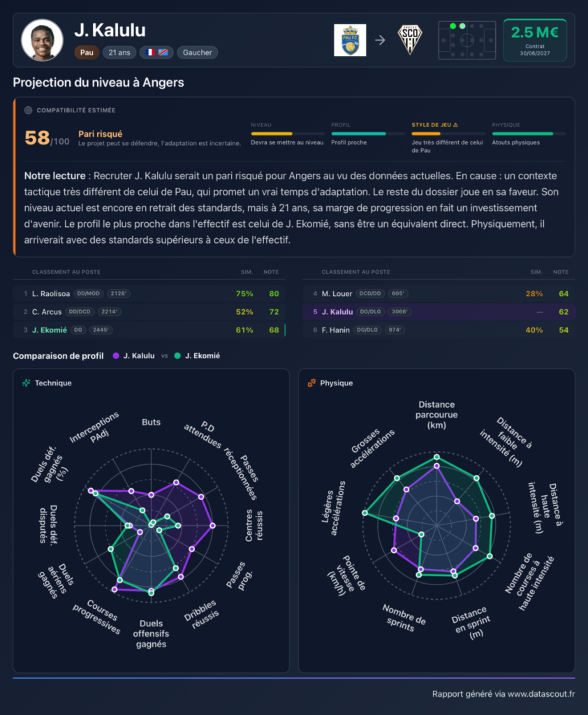Click the style de jeu warning icon

(x=455, y=125)
